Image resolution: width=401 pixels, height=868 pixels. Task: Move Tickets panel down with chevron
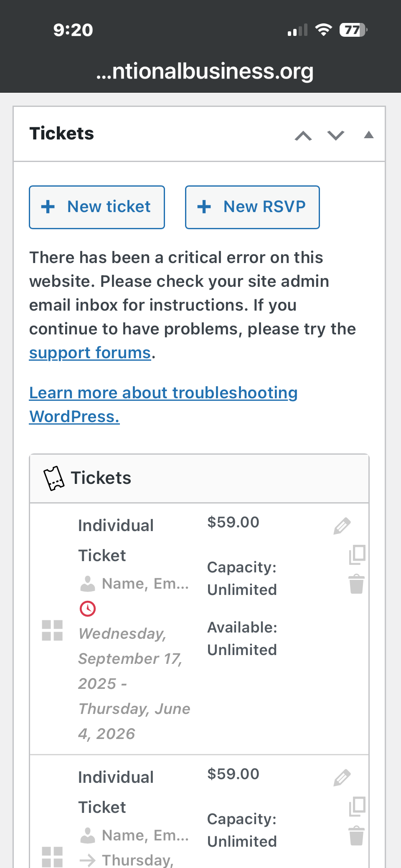click(x=336, y=135)
